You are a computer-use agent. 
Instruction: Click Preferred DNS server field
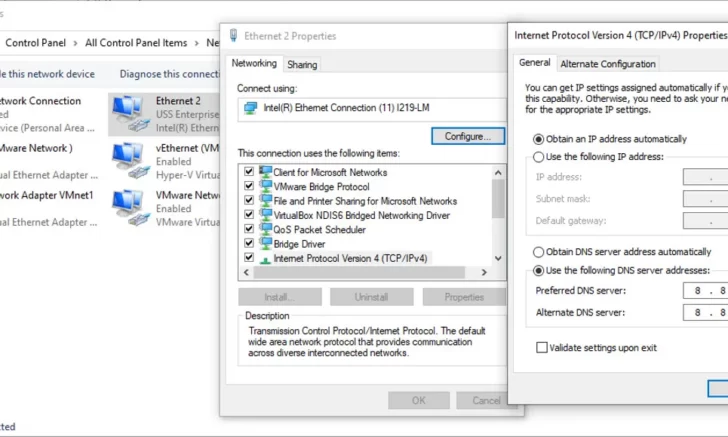(706, 291)
